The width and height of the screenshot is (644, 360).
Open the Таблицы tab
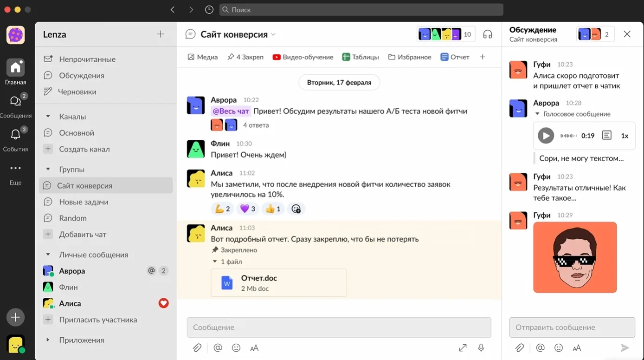361,57
